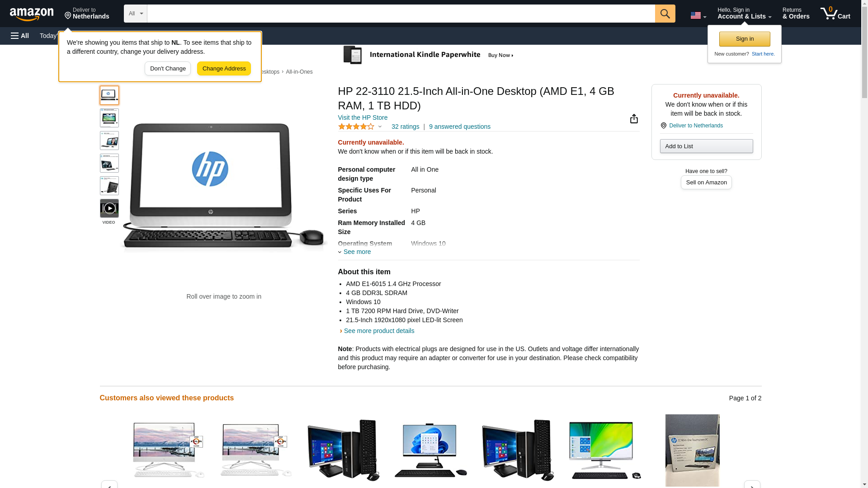Expand the search category All dropdown
This screenshot has height=488, width=868.
135,14
